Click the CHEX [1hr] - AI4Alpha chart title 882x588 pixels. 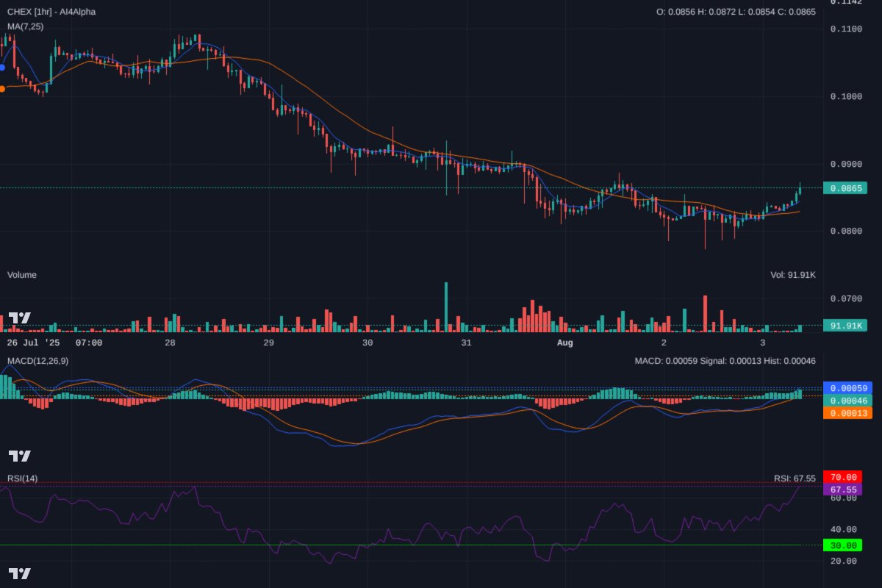coord(51,12)
